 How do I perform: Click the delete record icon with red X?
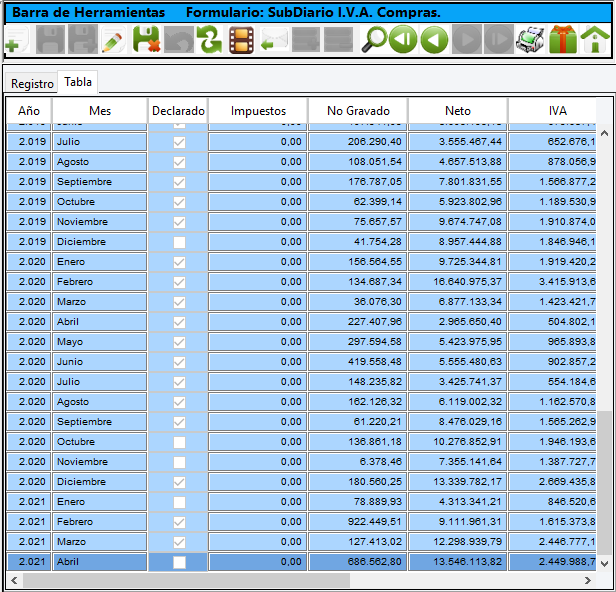[x=146, y=41]
